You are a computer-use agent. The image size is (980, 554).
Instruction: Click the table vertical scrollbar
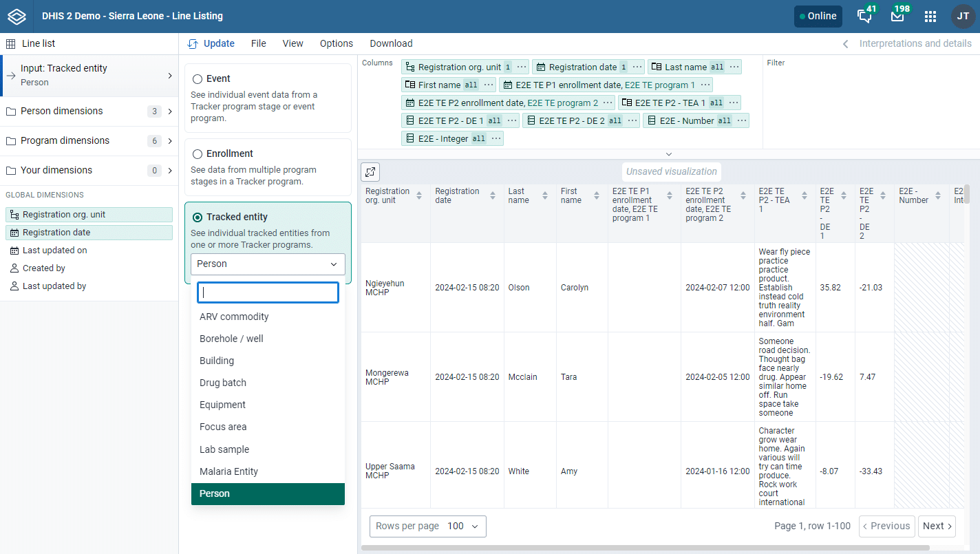[966, 194]
